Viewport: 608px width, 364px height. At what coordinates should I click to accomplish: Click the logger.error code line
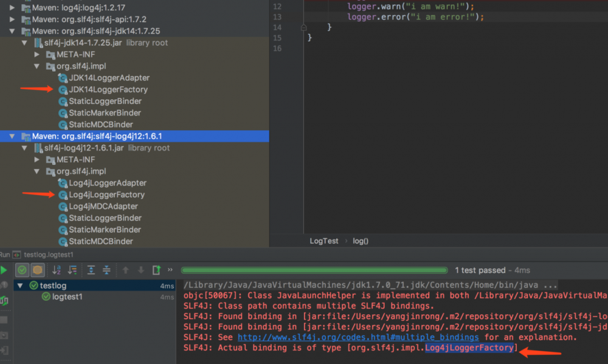[x=416, y=17]
